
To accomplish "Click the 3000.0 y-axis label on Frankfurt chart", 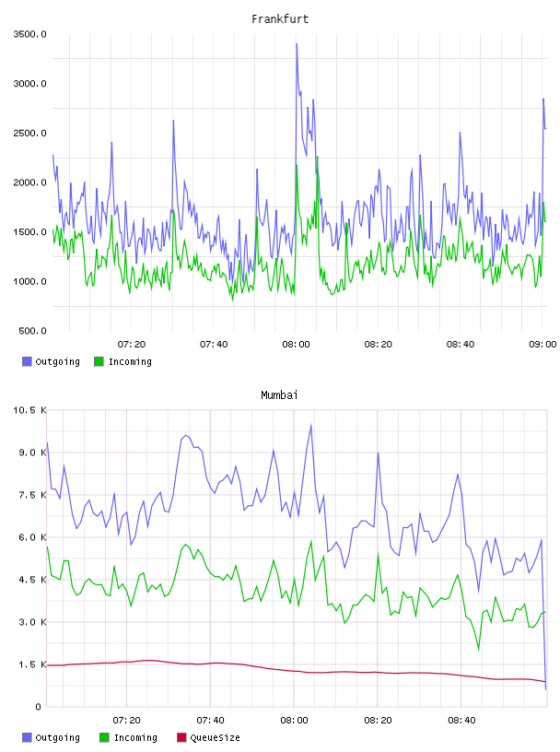I will coord(29,84).
